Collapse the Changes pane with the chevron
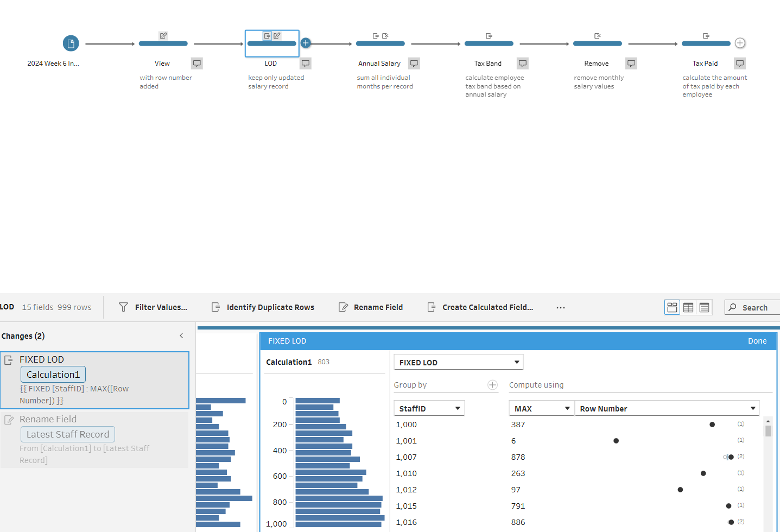This screenshot has height=532, width=780. click(181, 335)
